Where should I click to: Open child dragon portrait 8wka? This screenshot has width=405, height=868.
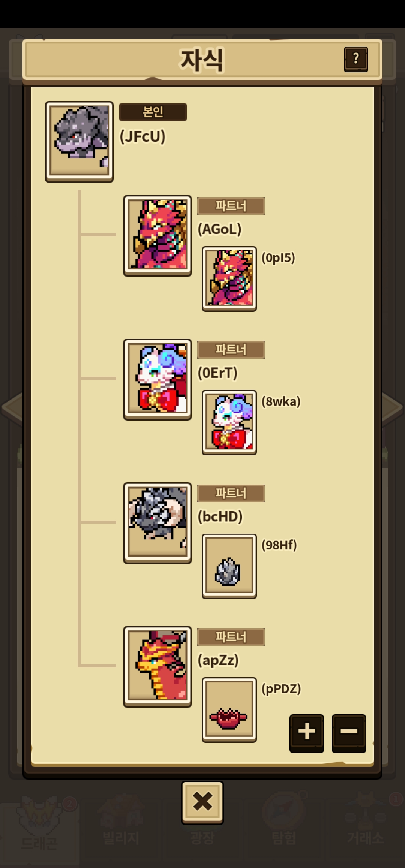click(x=229, y=422)
